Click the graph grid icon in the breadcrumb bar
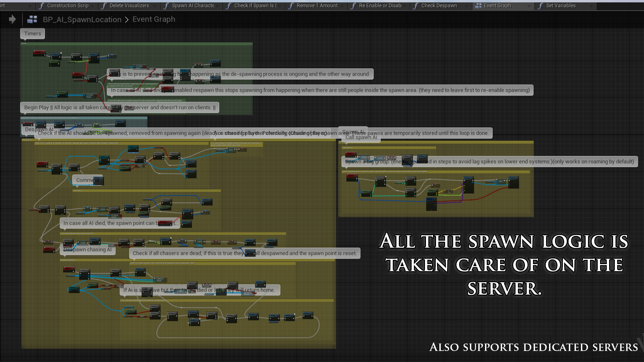 pyautogui.click(x=33, y=19)
